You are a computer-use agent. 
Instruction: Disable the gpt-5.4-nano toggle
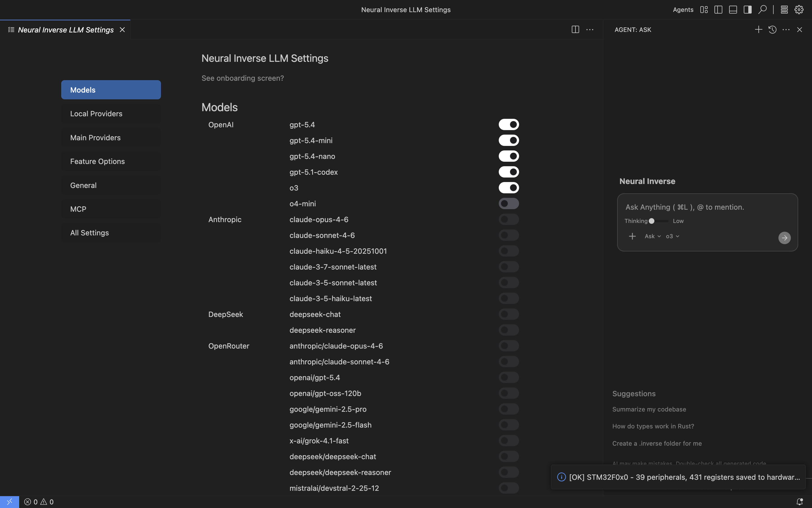pyautogui.click(x=509, y=156)
